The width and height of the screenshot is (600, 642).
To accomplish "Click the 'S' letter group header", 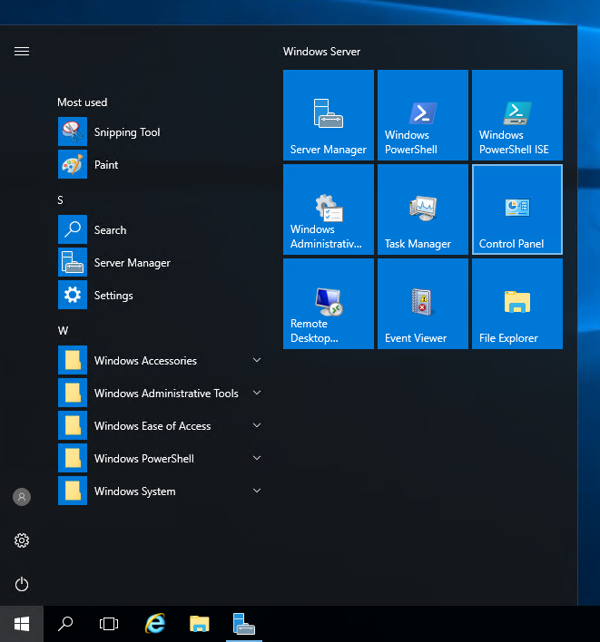I will (x=60, y=200).
